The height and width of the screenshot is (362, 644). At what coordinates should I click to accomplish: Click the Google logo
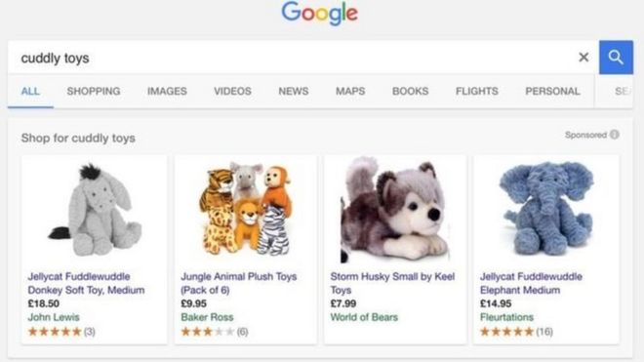pos(319,13)
